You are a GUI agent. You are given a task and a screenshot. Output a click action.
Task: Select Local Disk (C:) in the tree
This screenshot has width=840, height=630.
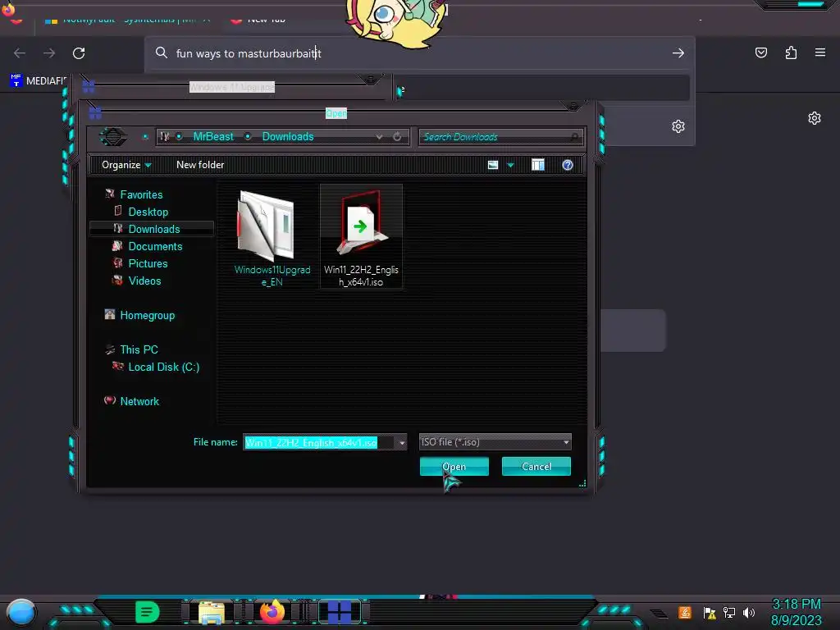(163, 367)
